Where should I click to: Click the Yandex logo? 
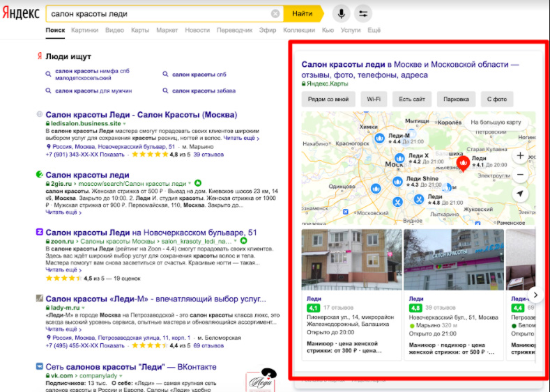21,13
